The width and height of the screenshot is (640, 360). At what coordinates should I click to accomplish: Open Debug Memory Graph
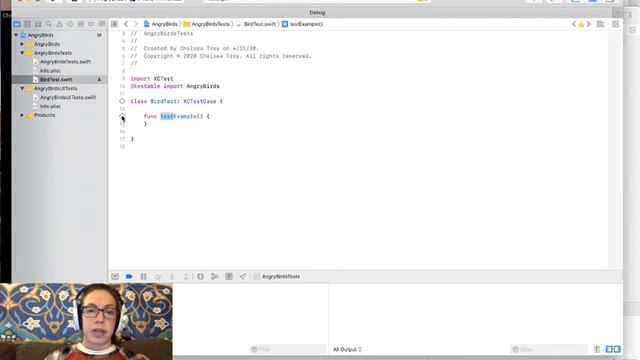coord(215,276)
